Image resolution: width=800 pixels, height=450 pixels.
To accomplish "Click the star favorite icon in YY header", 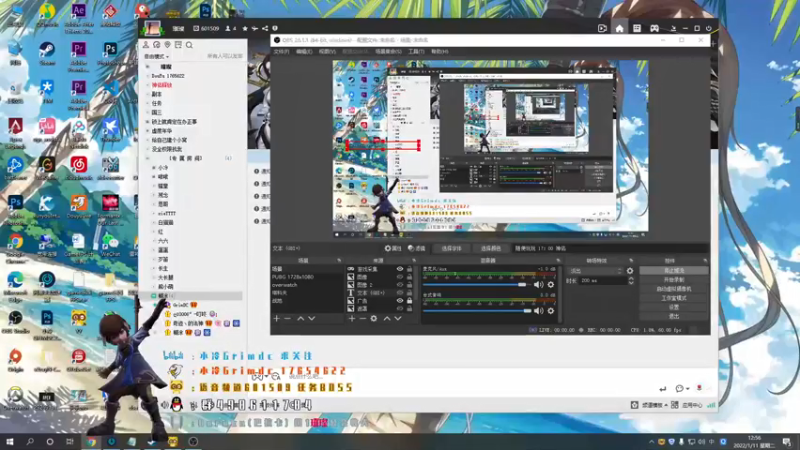I will (x=245, y=29).
